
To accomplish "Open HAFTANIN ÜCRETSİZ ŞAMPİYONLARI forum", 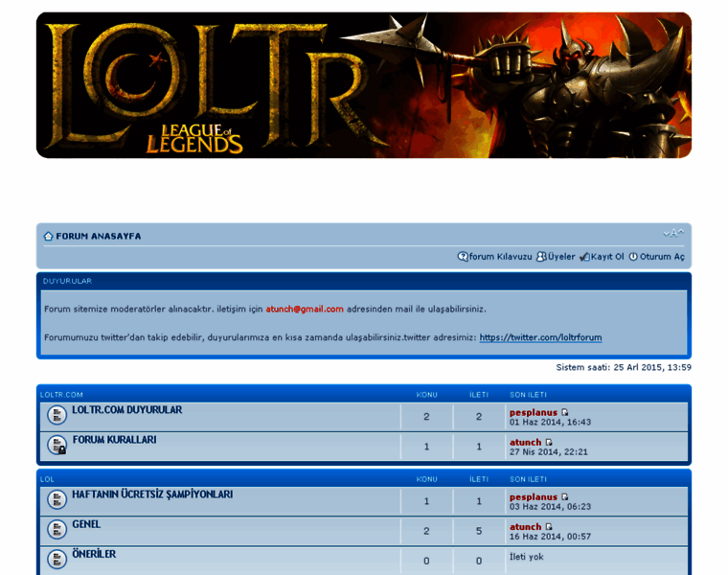I will 152,494.
